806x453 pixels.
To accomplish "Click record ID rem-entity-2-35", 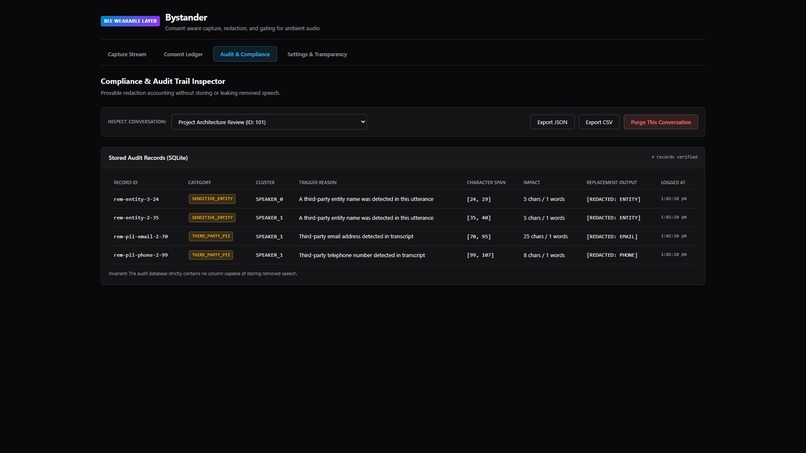I will [136, 218].
